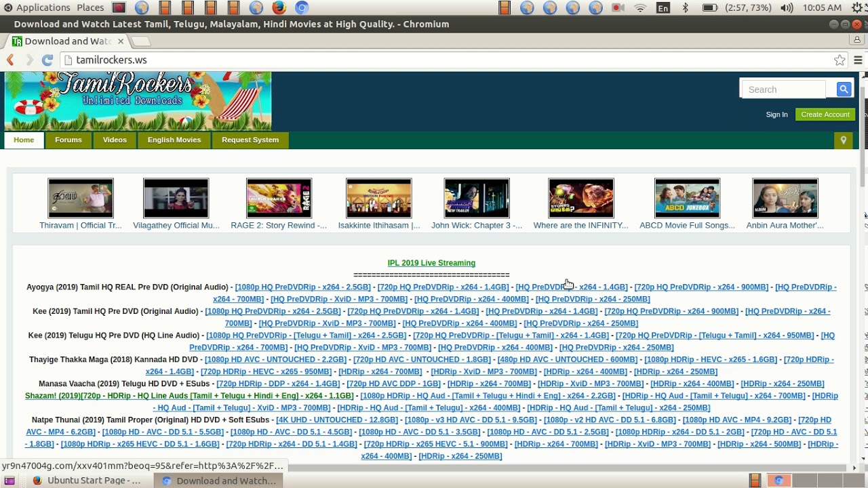Click the Sign In link
Screen dimensions: 868x488
776,115
